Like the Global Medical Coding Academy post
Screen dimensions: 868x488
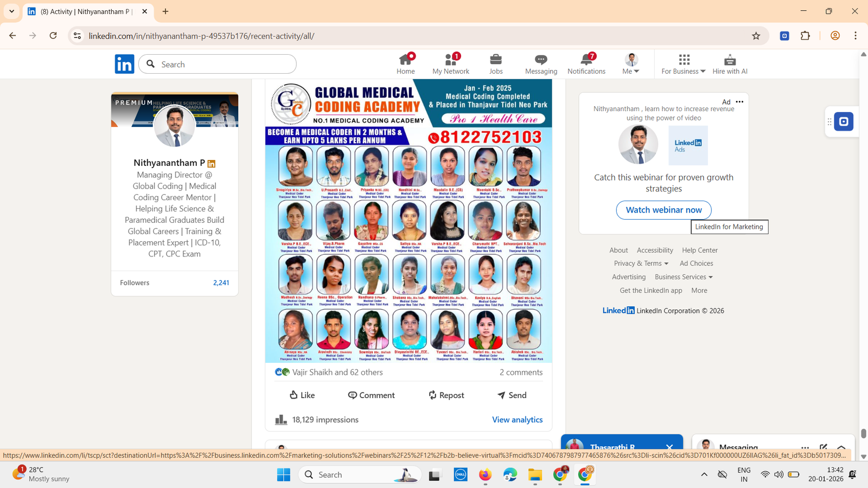pyautogui.click(x=302, y=395)
